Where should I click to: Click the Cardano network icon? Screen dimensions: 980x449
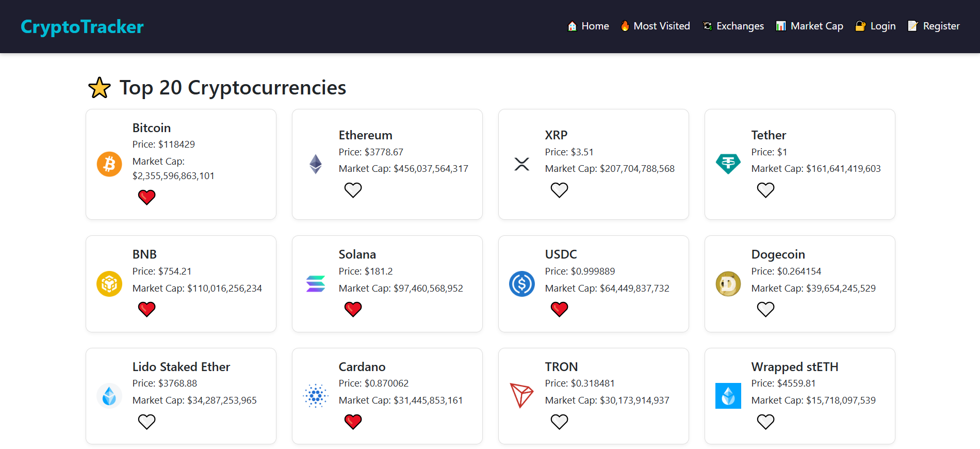tap(315, 396)
